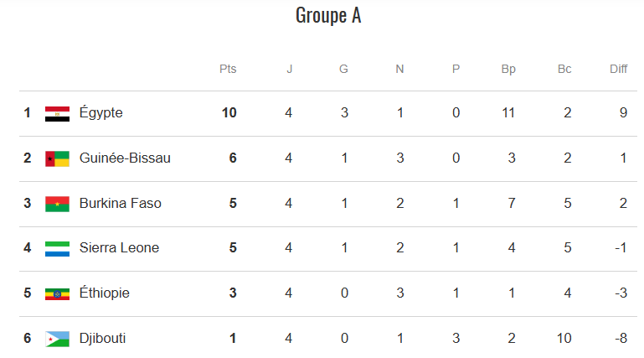Click the Guinée-Bissau flag icon
The width and height of the screenshot is (644, 358).
tap(57, 158)
